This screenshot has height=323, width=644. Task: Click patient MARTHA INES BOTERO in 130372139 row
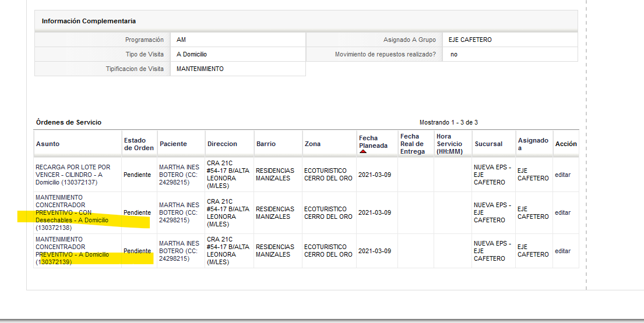(x=179, y=251)
